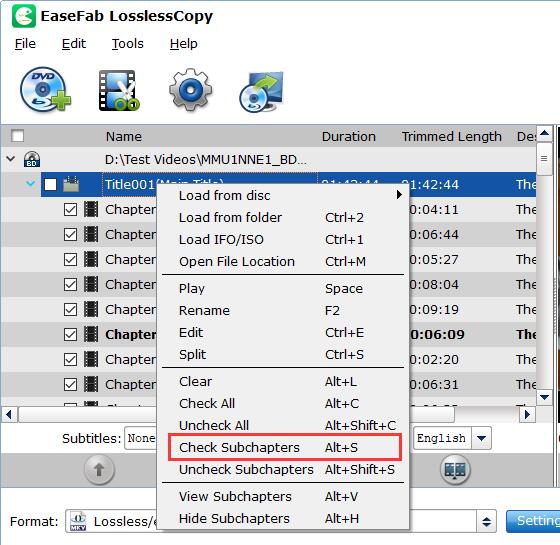This screenshot has width=560, height=545.
Task: Click the vertical scrollbar down arrow
Action: (544, 397)
